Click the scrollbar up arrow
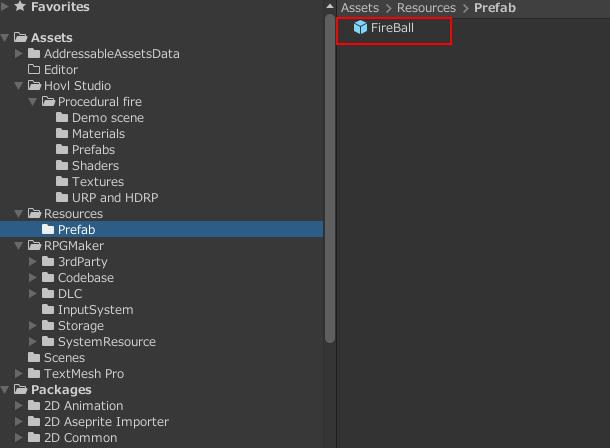 pos(330,6)
